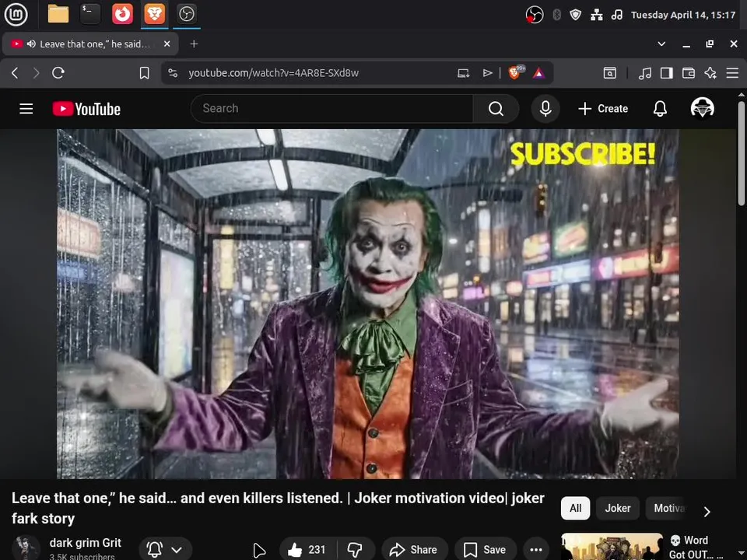Select the 'Leave that one' browser tab
747x560 pixels.
point(90,44)
